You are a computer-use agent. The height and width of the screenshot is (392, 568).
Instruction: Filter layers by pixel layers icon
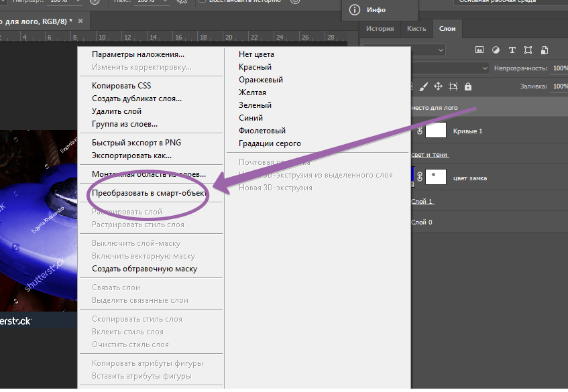click(479, 50)
